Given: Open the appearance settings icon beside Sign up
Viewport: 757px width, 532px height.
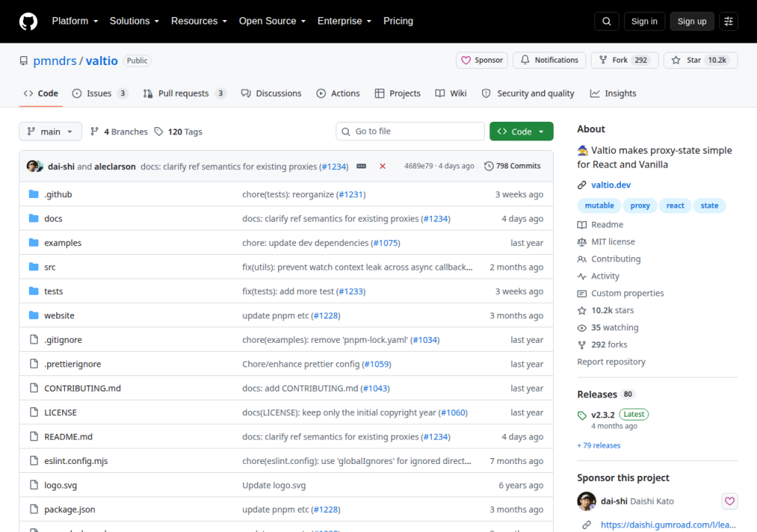Looking at the screenshot, I should [728, 21].
